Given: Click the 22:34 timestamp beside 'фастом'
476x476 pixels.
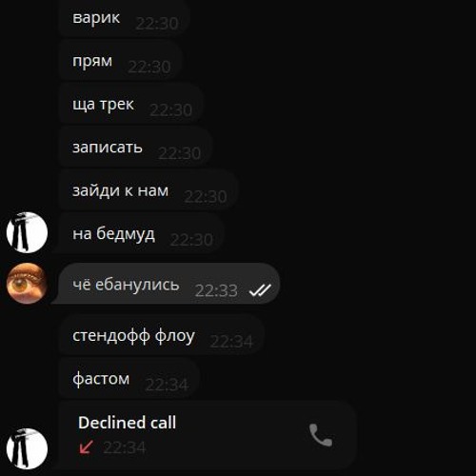Looking at the screenshot, I should (167, 385).
